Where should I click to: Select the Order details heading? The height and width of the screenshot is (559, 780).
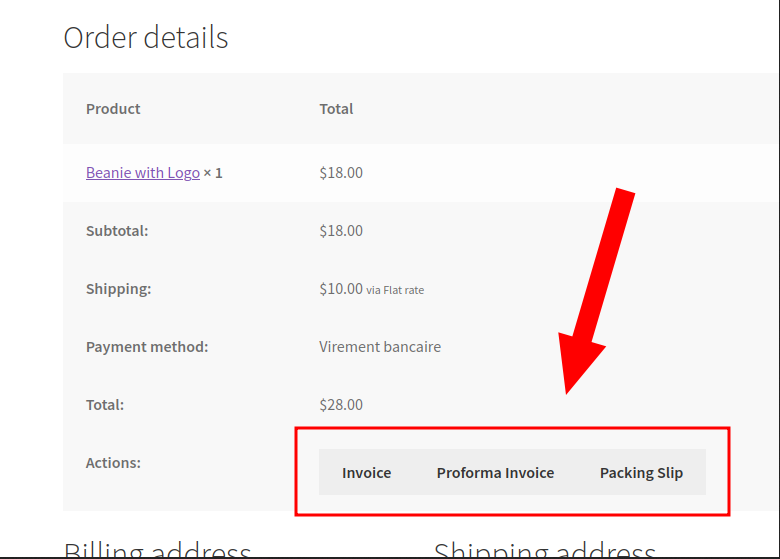pyautogui.click(x=146, y=37)
